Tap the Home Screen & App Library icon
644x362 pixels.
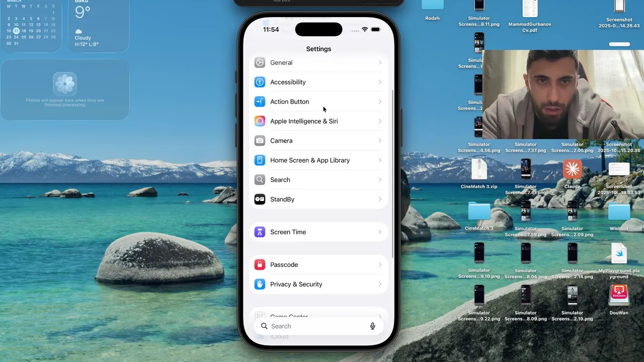coord(260,160)
